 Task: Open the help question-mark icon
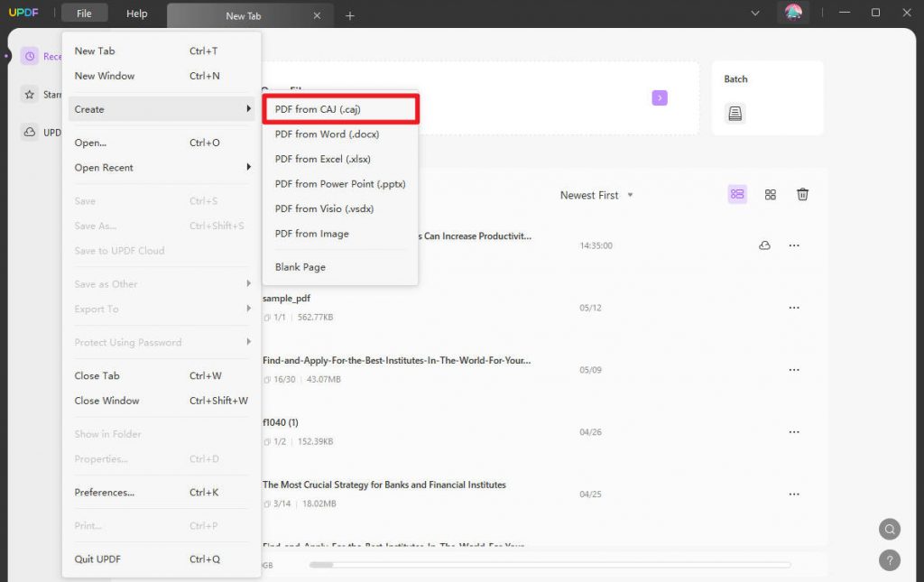[x=890, y=560]
